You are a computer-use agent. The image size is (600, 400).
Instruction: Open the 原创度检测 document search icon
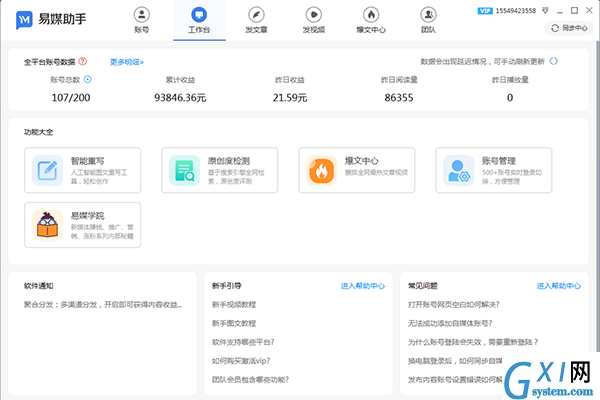coord(184,170)
